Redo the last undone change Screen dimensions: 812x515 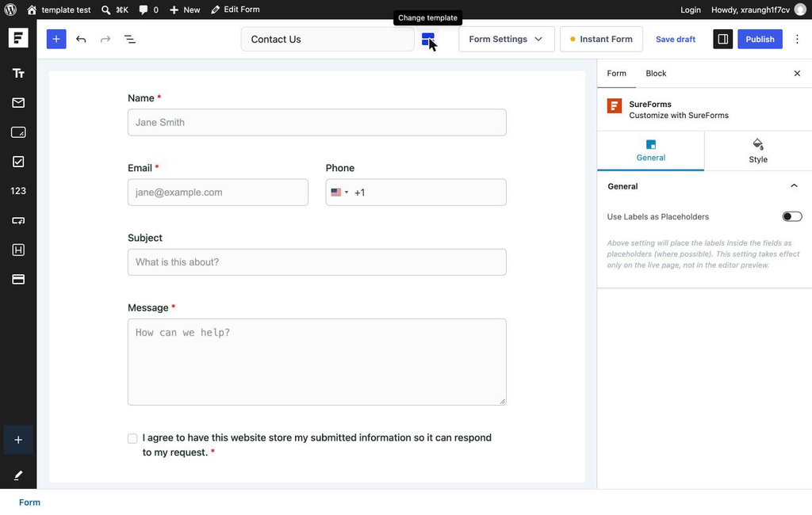point(105,40)
